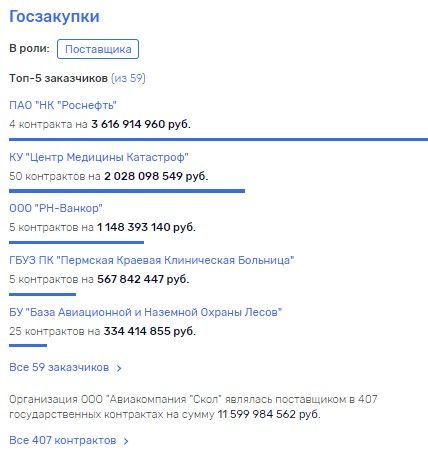This screenshot has width=428, height=453.
Task: Click "25 контрактов на" text
Action: (55, 331)
